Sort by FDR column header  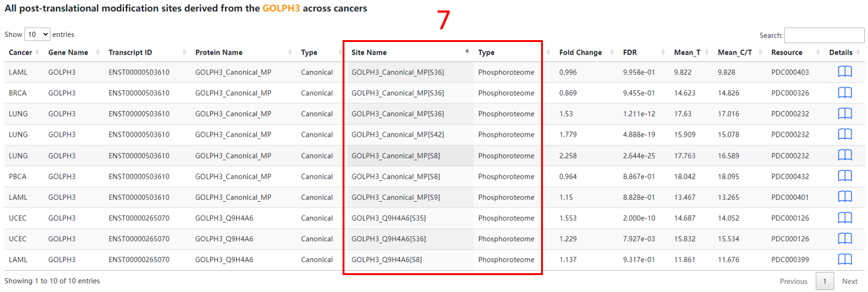pyautogui.click(x=630, y=53)
